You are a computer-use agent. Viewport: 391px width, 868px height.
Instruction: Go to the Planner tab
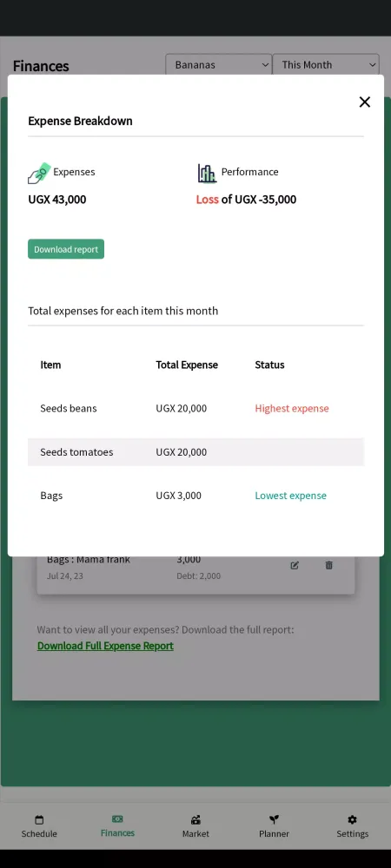tap(275, 826)
